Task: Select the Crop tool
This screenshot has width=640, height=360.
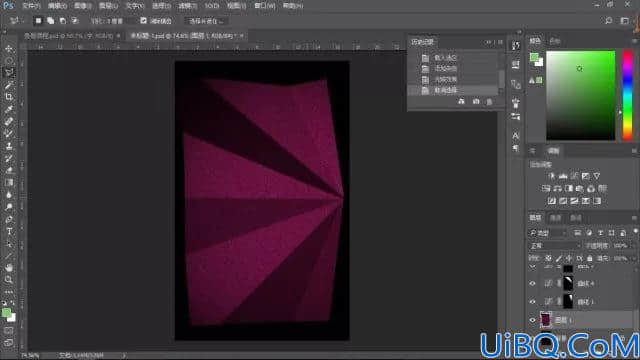Action: (x=9, y=97)
